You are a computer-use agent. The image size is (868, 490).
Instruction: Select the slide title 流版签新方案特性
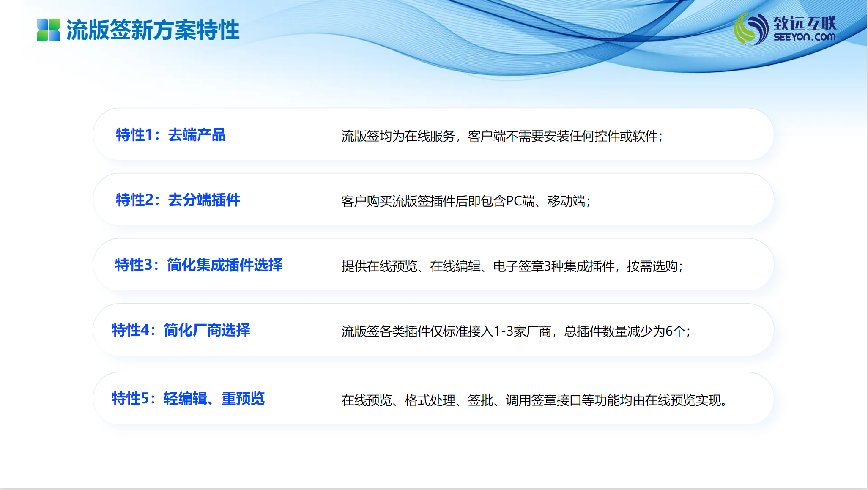(153, 30)
